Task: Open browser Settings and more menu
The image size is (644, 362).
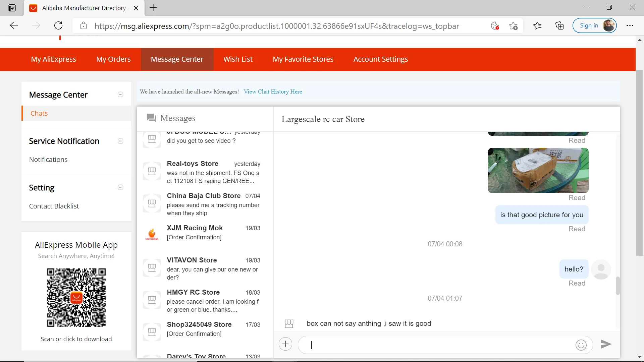Action: click(x=630, y=26)
